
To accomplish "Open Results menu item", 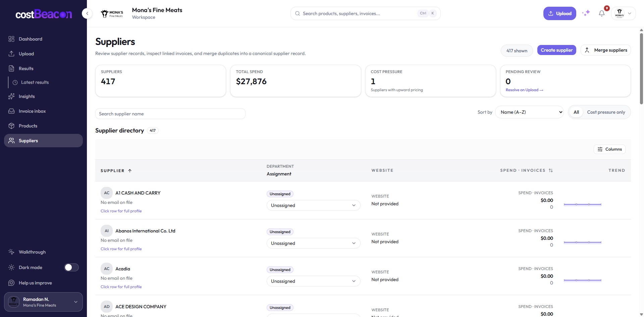I will click(43, 68).
